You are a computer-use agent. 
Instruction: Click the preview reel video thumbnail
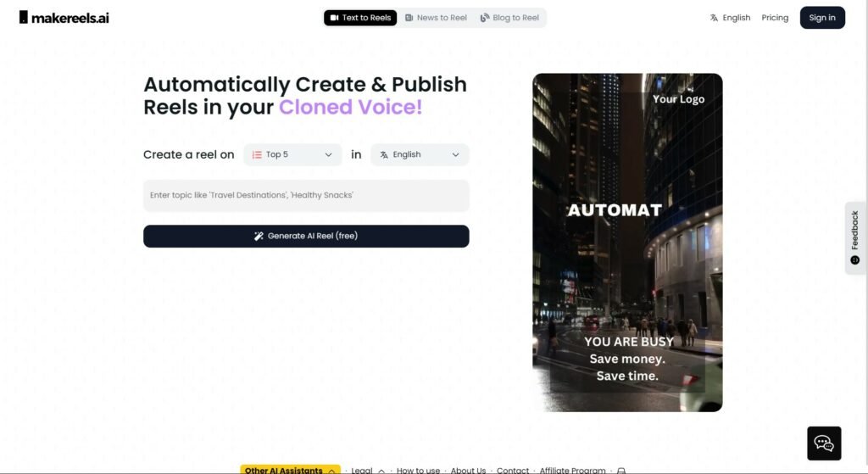(x=627, y=243)
